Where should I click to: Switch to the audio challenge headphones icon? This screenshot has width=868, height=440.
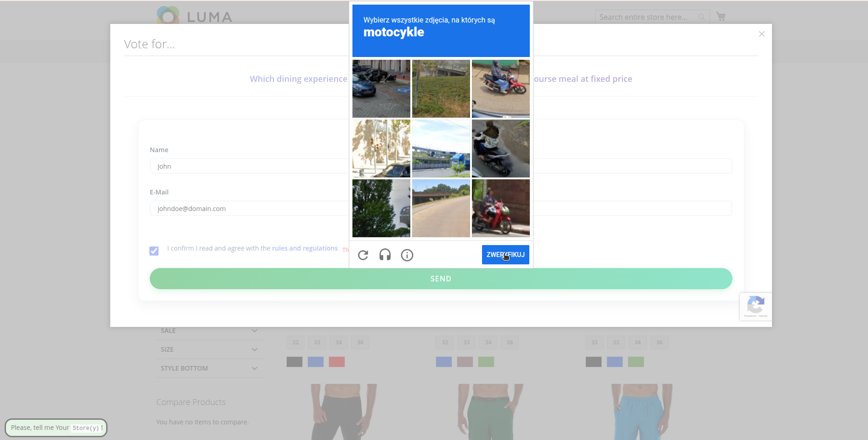pos(385,255)
